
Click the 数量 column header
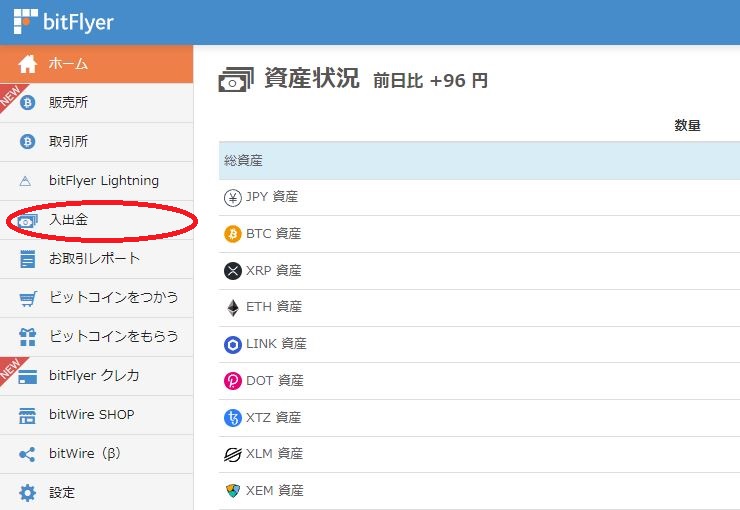point(687,125)
